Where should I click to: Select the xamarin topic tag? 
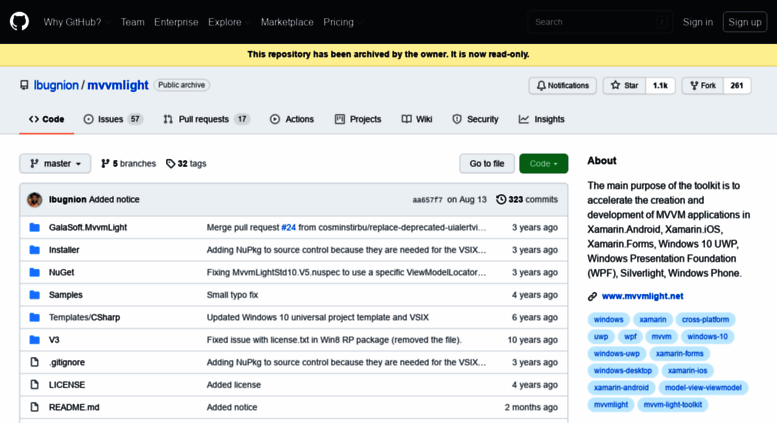tap(653, 319)
